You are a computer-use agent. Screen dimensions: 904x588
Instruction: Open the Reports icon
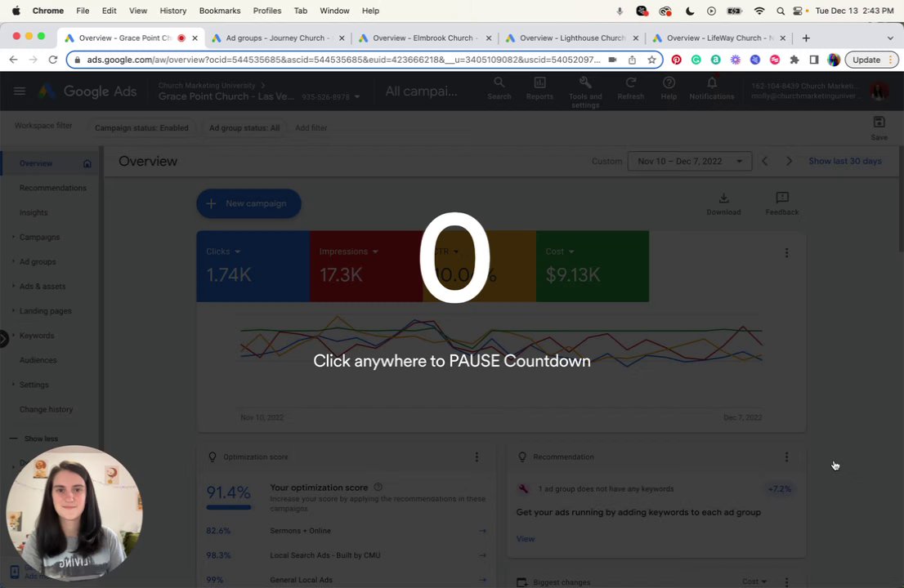pos(539,82)
